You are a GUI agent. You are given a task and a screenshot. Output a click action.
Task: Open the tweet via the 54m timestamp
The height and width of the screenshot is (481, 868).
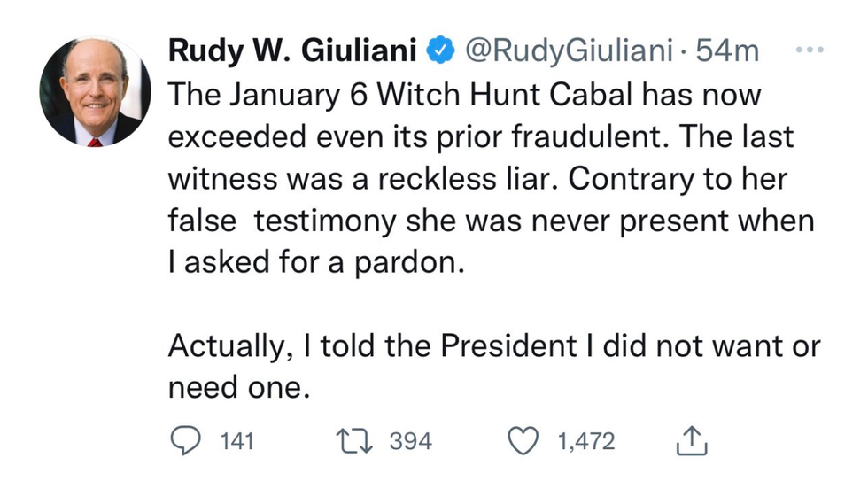728,52
